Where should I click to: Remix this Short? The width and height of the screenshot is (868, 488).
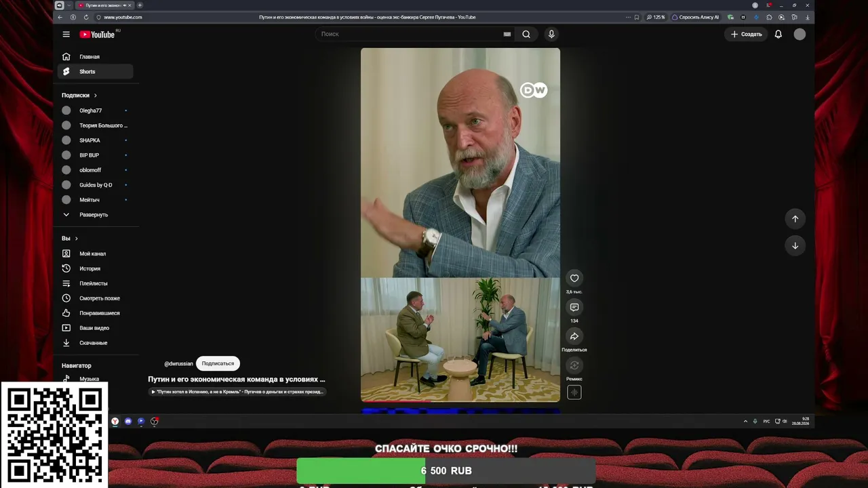pyautogui.click(x=574, y=365)
